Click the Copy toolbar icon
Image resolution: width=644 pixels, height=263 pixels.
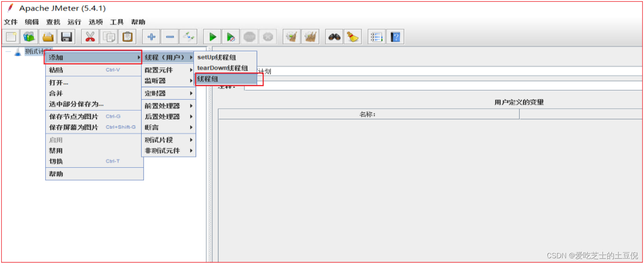(x=109, y=37)
